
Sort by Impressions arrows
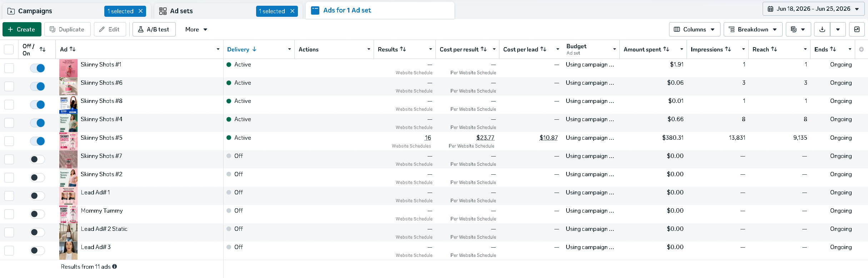pyautogui.click(x=728, y=49)
